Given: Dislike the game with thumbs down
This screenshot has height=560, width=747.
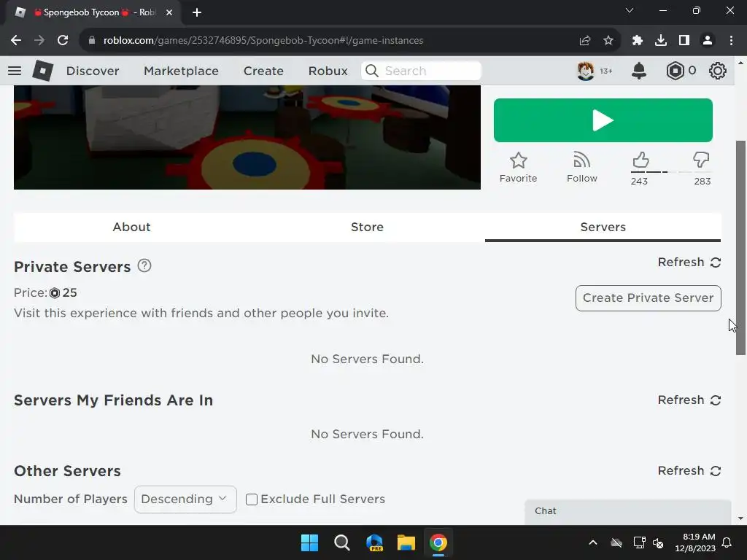Looking at the screenshot, I should [x=701, y=160].
